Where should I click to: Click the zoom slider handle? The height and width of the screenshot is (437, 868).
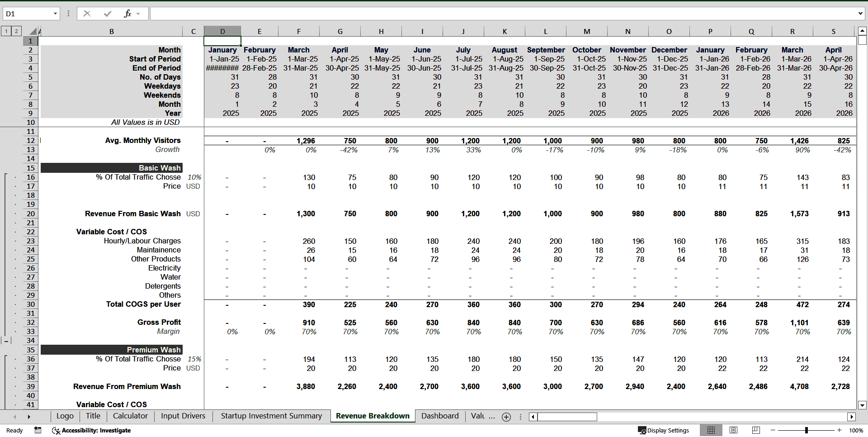click(807, 430)
